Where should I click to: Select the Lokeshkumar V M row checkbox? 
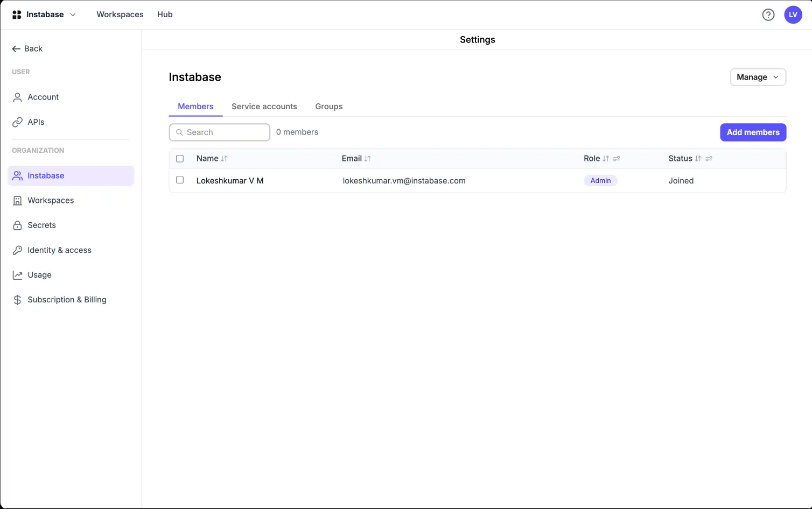coord(180,180)
